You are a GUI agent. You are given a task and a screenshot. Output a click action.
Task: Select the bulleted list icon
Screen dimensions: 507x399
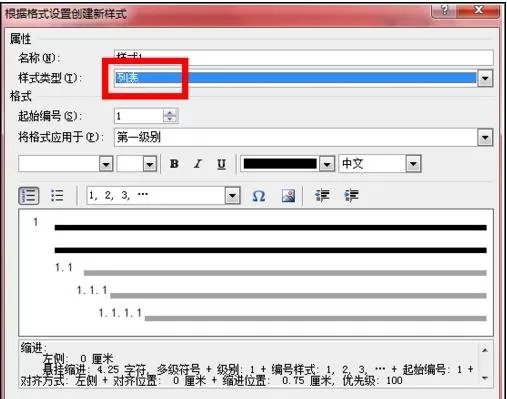coord(57,196)
